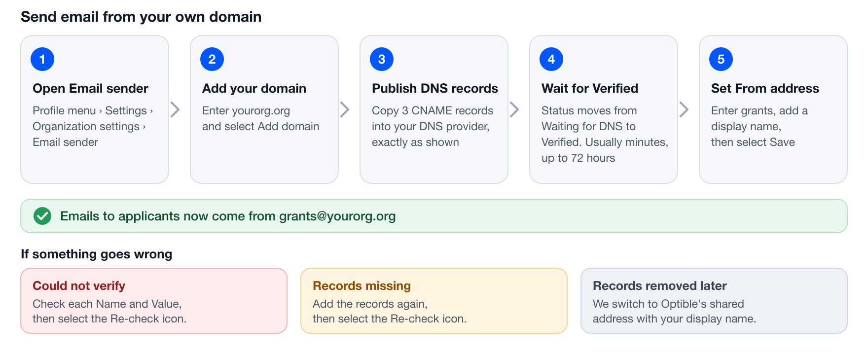The width and height of the screenshot is (868, 355).
Task: Select the "Records missing" card title
Action: (362, 285)
